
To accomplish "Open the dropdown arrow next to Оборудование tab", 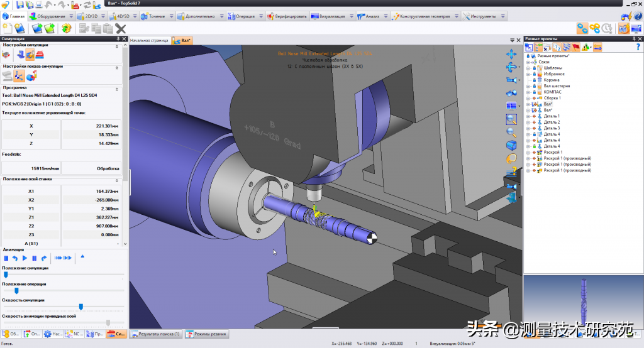I will click(x=71, y=16).
